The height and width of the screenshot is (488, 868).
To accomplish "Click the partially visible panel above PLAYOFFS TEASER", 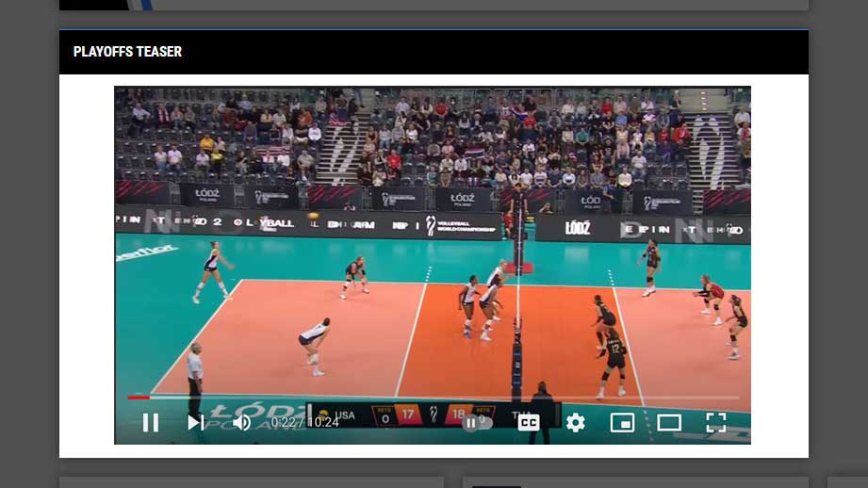I will click(434, 5).
